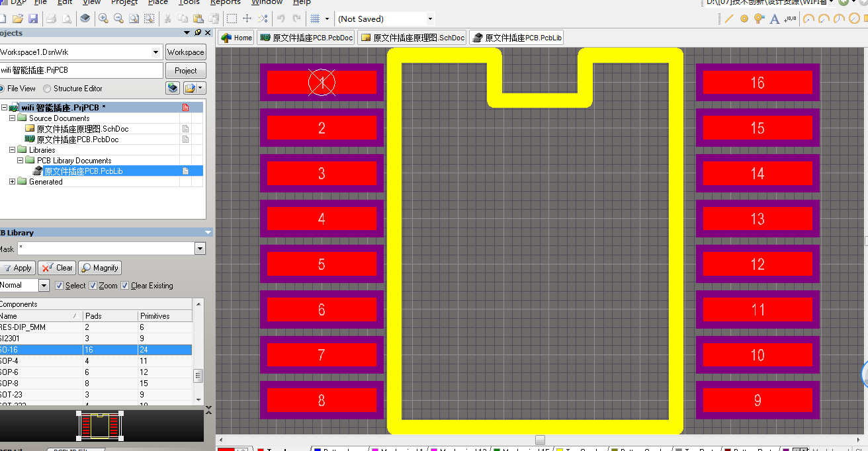Open the Tools menu
Image resolution: width=868 pixels, height=451 pixels.
(x=189, y=3)
